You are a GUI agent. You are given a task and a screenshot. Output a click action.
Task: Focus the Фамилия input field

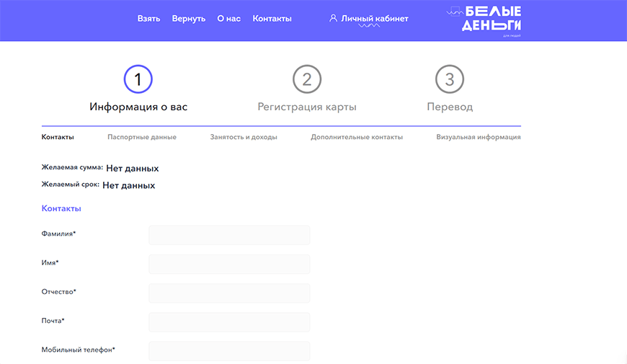(x=229, y=235)
